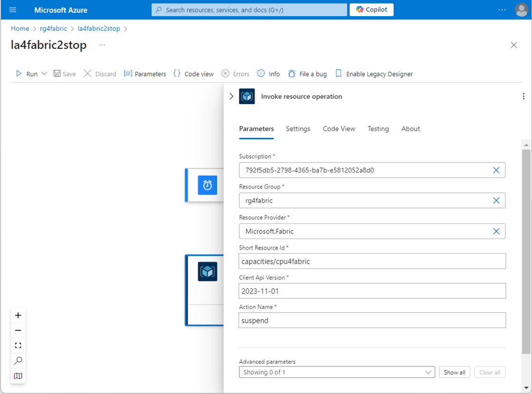Switch to the Settings tab

click(298, 129)
